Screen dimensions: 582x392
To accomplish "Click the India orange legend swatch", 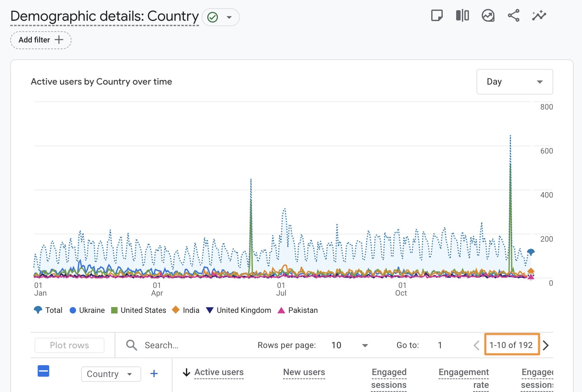I will coord(176,310).
